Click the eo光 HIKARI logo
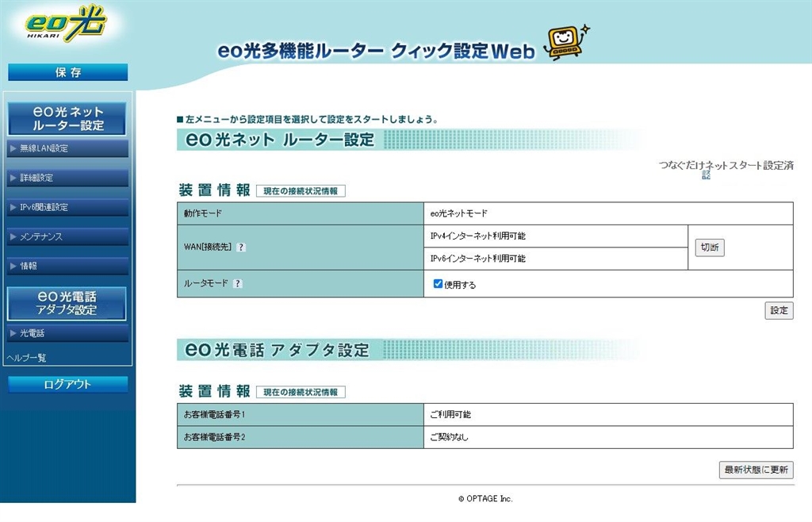Viewport: 812px width, 522px height. coord(66,25)
